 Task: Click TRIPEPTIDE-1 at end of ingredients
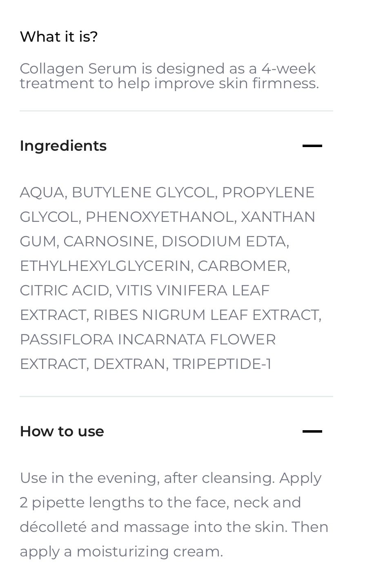222,364
